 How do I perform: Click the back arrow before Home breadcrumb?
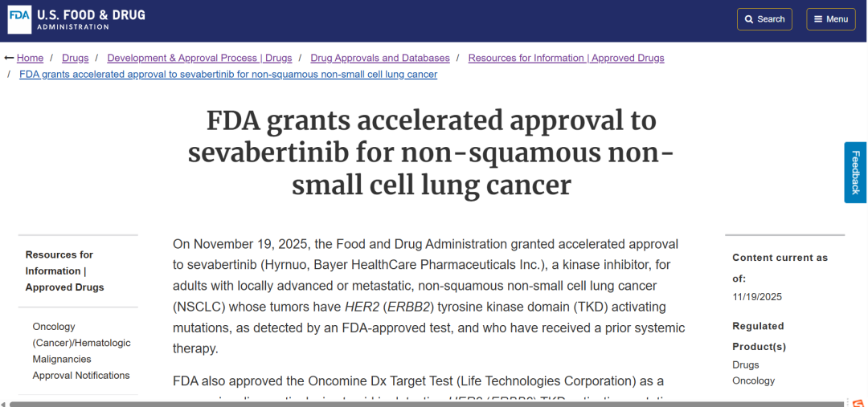pyautogui.click(x=10, y=58)
